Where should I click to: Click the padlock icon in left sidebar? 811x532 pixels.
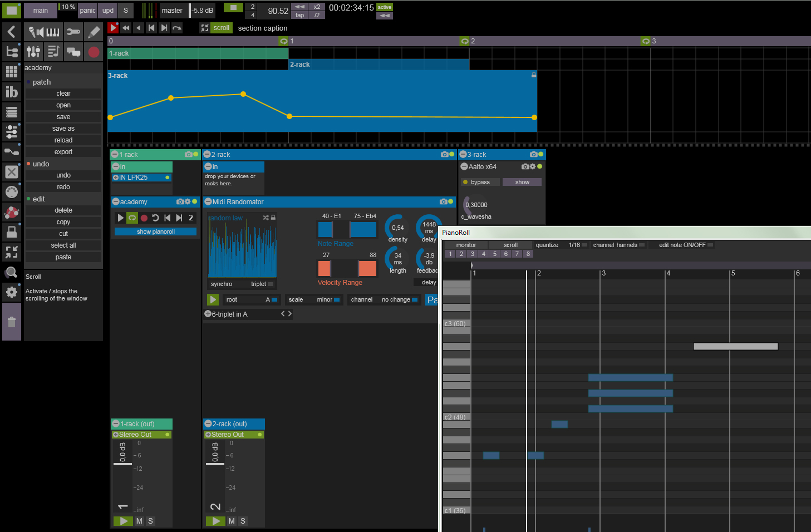tap(12, 231)
